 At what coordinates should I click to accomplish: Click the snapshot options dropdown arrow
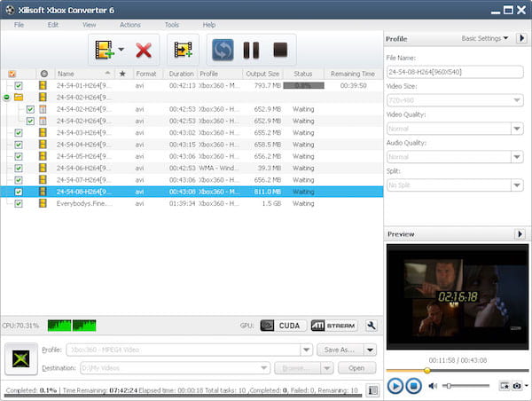(x=526, y=385)
